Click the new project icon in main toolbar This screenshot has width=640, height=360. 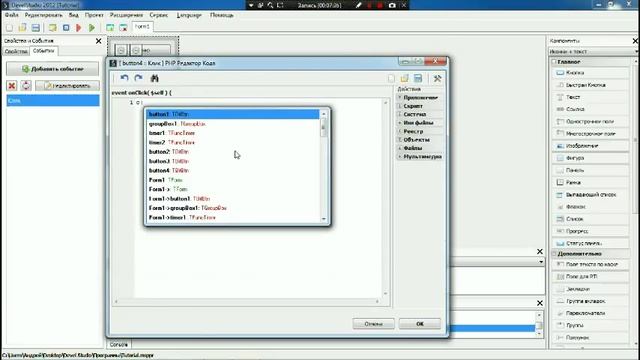(9, 28)
